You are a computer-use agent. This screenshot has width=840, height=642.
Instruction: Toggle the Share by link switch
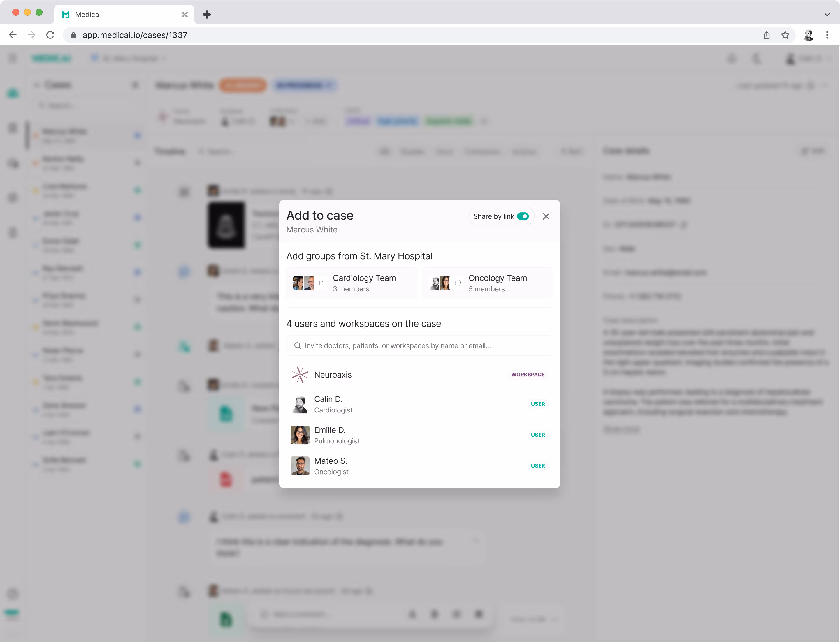point(523,216)
